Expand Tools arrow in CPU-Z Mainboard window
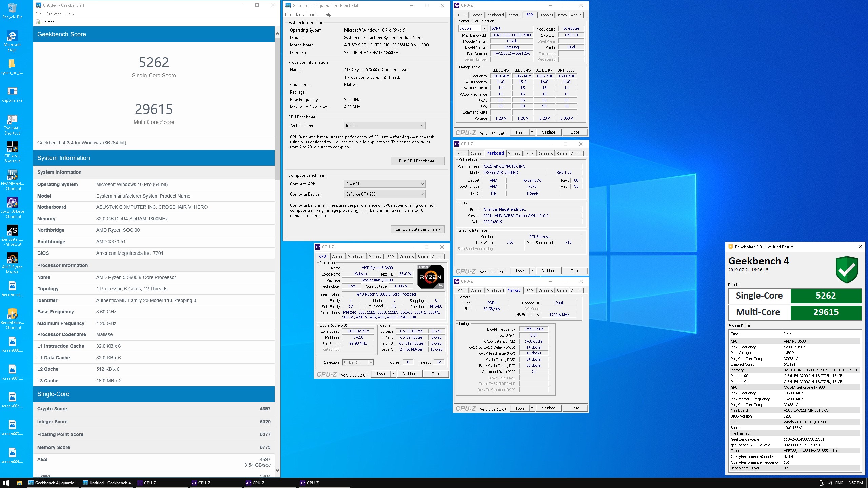 (532, 271)
